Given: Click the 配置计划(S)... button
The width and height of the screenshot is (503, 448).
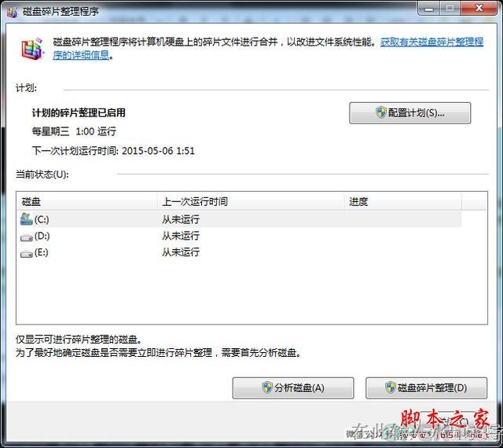Looking at the screenshot, I should click(x=410, y=113).
